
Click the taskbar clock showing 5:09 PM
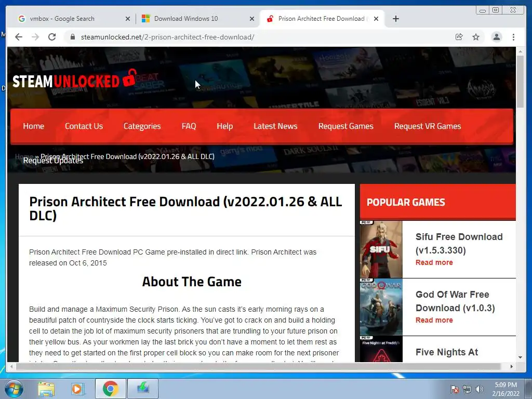click(506, 389)
